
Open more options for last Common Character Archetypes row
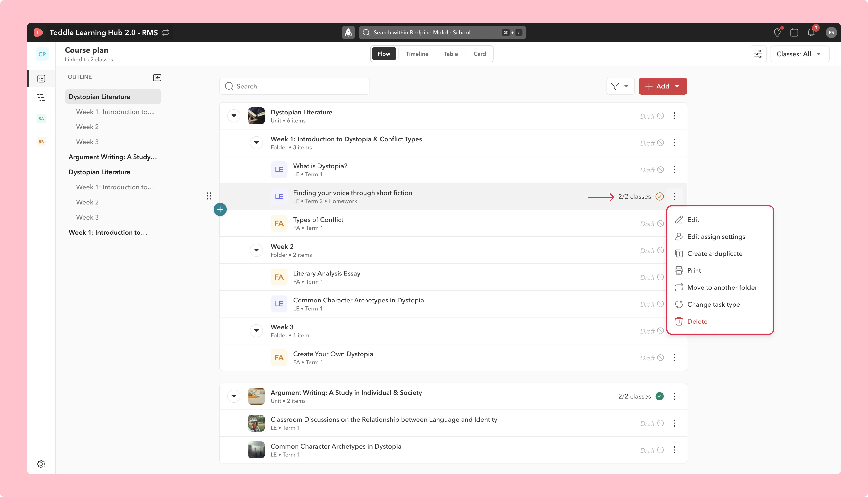(x=674, y=450)
